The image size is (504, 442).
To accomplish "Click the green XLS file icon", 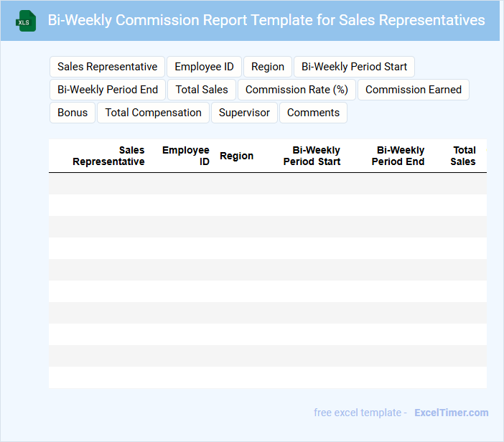I will (x=27, y=21).
